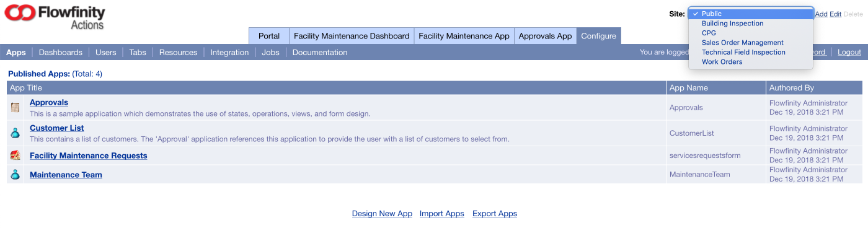
Task: Click the Add site link
Action: [821, 14]
